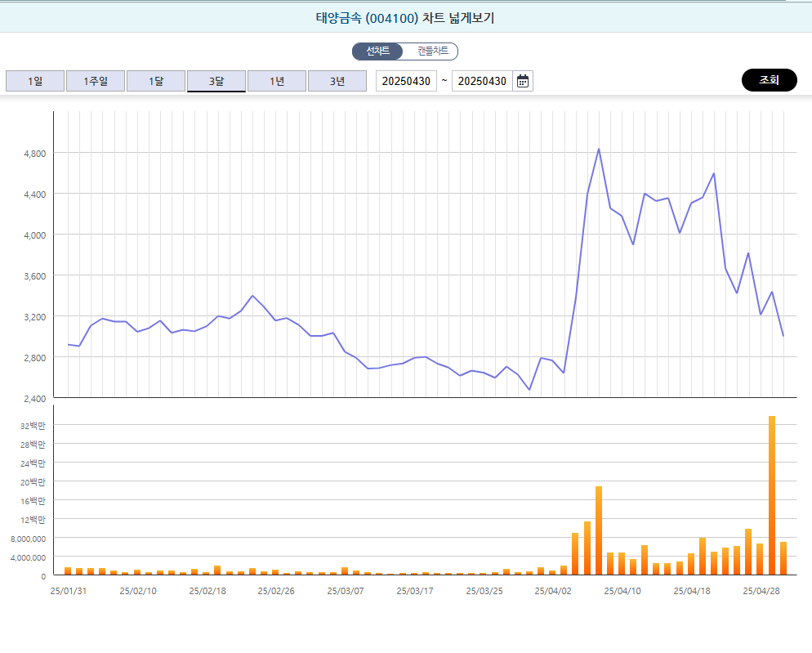
Task: Switch to the 캔들차트 candle chart view
Action: [433, 51]
